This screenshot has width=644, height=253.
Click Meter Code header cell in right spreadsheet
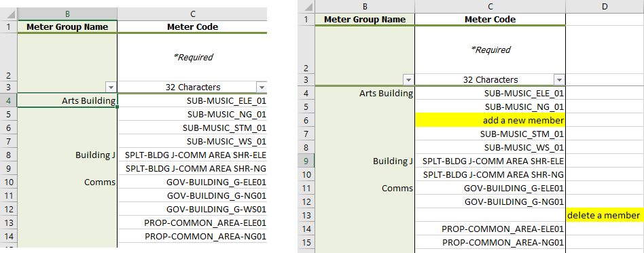pyautogui.click(x=490, y=19)
